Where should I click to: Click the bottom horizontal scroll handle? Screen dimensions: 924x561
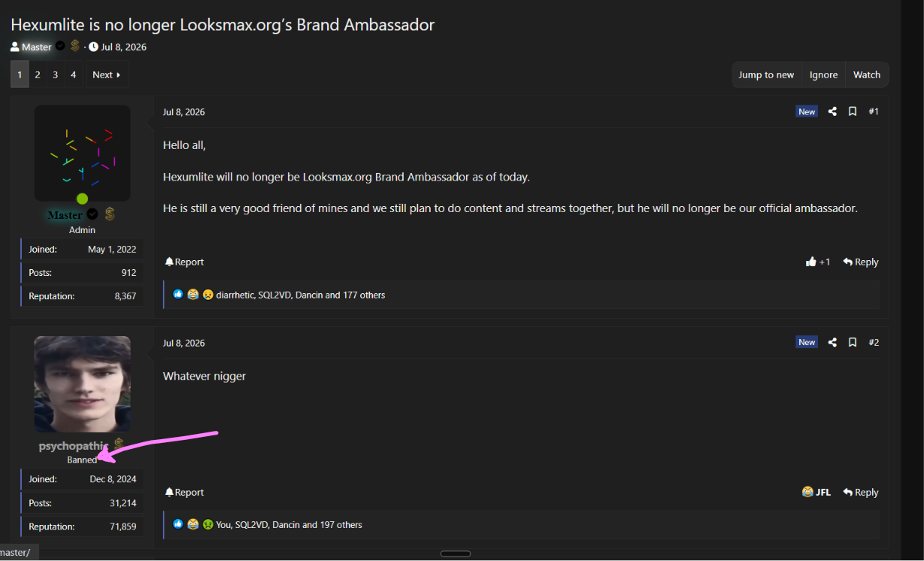point(456,553)
